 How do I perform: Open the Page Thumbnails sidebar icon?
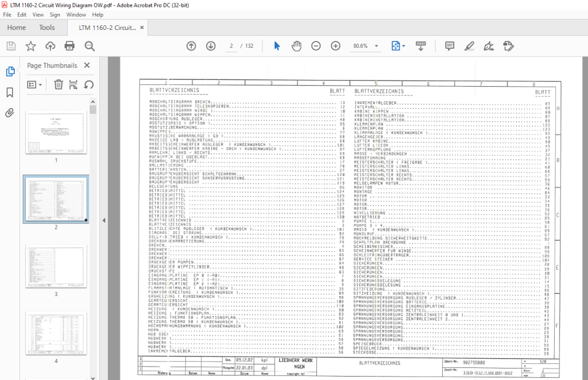[10, 71]
